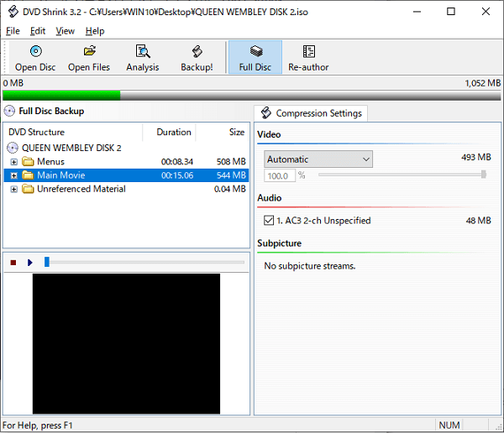Image resolution: width=504 pixels, height=433 pixels.
Task: Click the Size column header
Action: (237, 132)
